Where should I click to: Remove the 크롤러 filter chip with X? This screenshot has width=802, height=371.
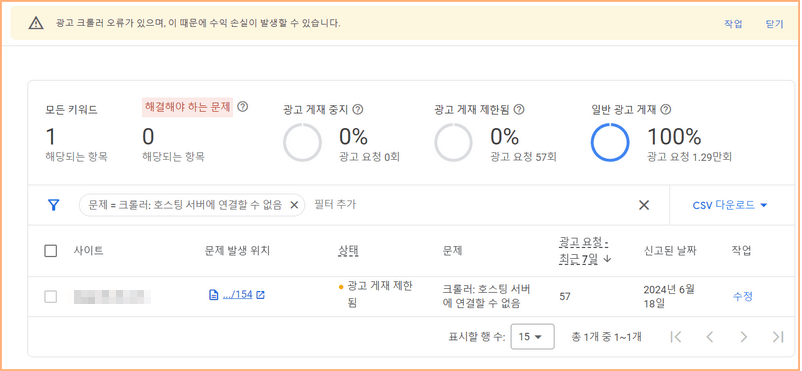(294, 205)
